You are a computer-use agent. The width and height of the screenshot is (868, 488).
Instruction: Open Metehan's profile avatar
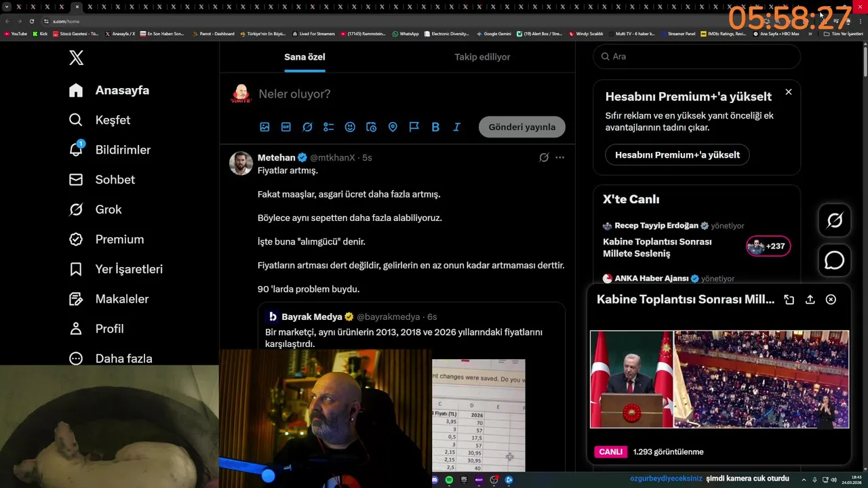(241, 163)
